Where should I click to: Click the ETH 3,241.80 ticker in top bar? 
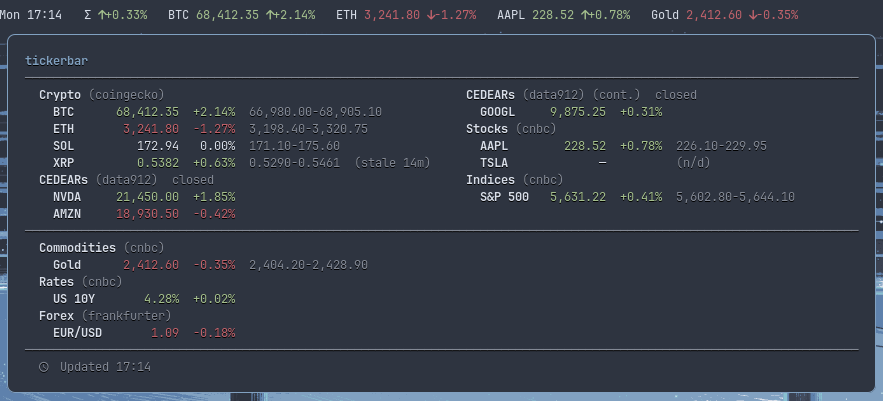(406, 15)
